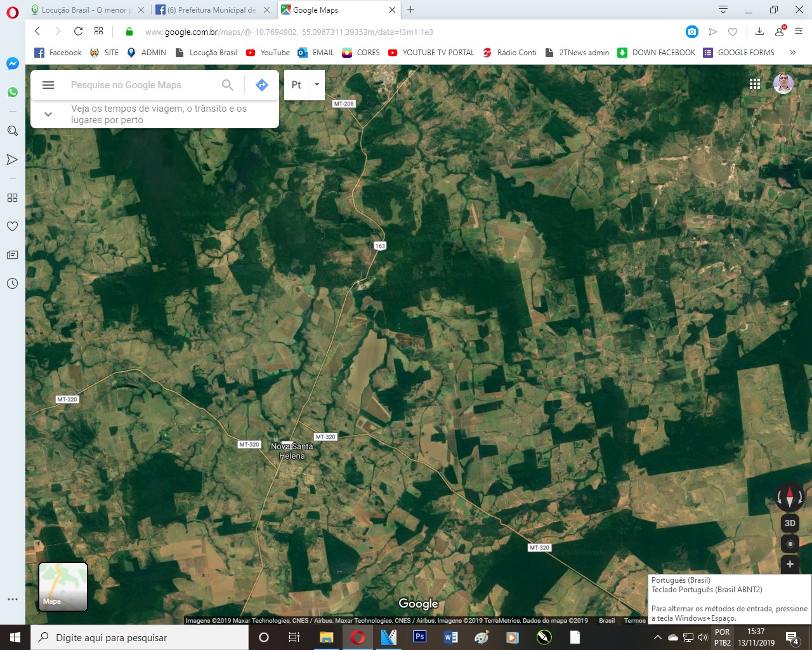Open the Windows Start menu

[x=15, y=637]
